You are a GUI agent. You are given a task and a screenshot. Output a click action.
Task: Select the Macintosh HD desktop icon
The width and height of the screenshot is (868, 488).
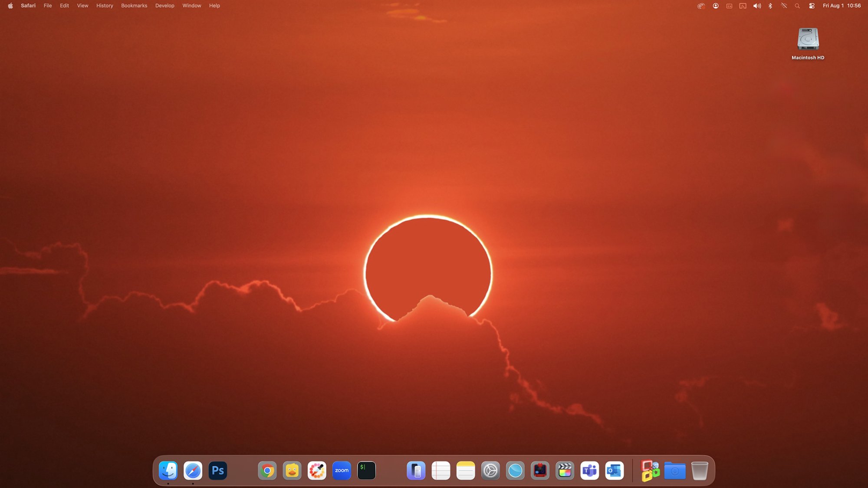point(808,39)
